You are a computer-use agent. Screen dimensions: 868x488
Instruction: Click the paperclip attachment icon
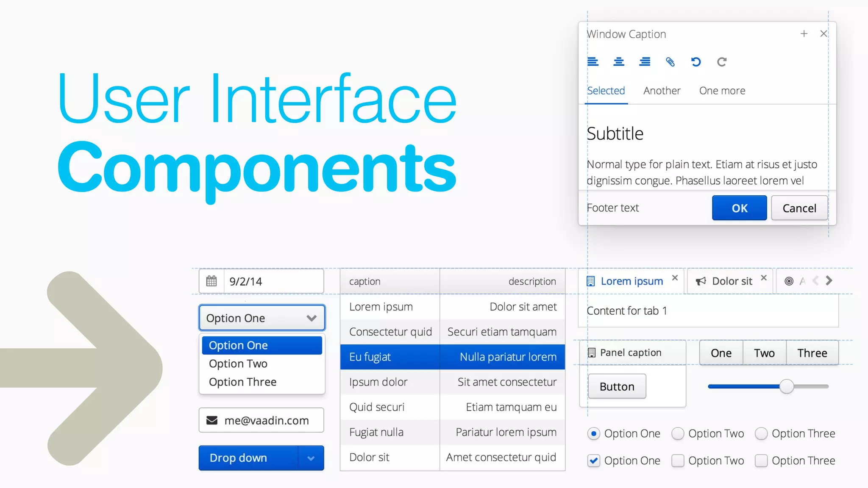(670, 62)
